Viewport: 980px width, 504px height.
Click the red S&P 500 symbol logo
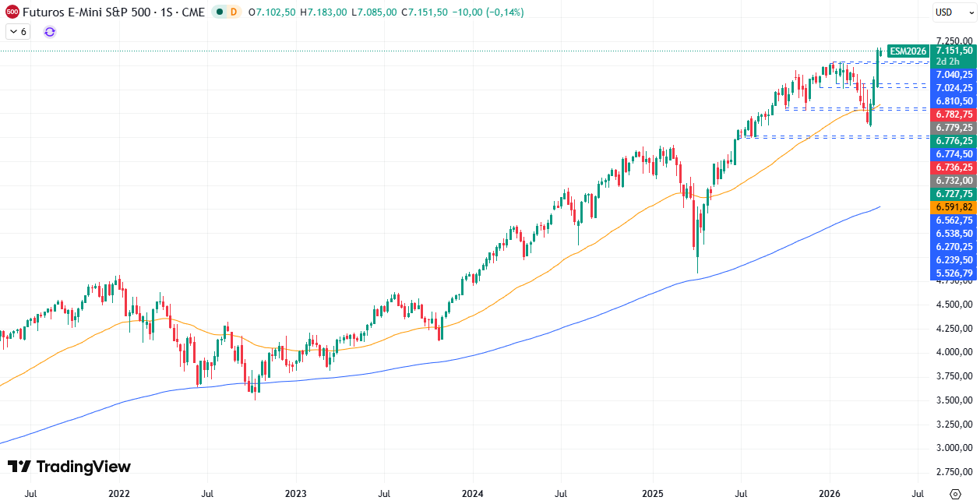[x=12, y=12]
